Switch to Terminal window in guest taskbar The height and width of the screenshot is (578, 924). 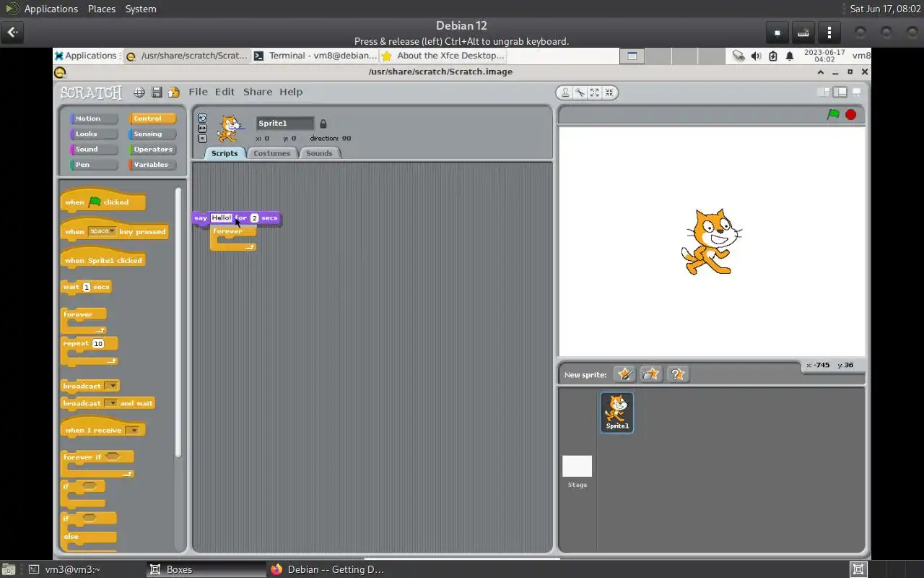tap(315, 56)
